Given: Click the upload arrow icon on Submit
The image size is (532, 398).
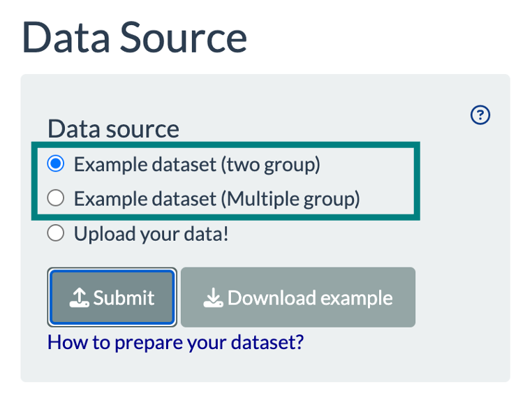Looking at the screenshot, I should 80,298.
